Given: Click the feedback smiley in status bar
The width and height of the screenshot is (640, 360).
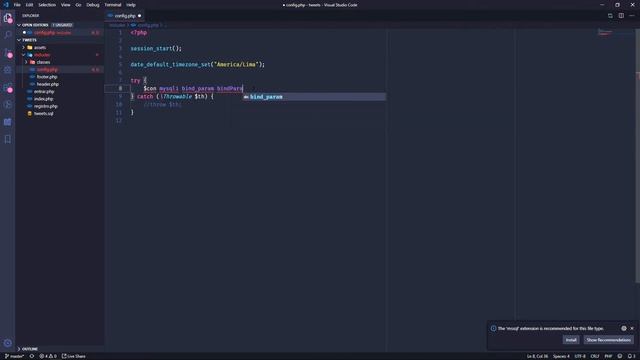Looking at the screenshot, I should [x=620, y=356].
